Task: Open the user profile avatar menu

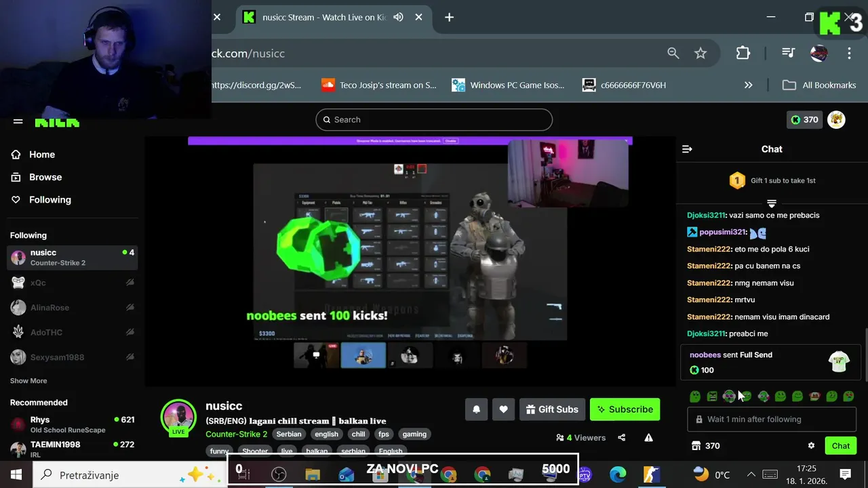Action: coord(836,120)
